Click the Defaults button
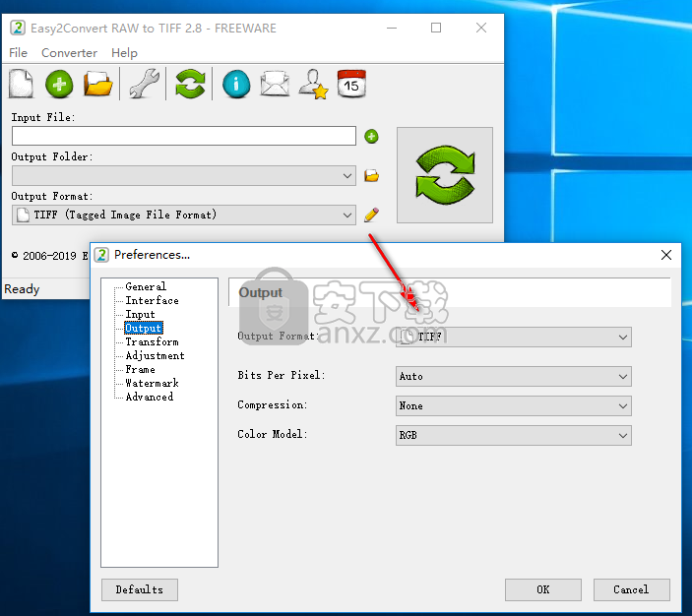692x616 pixels. [140, 589]
